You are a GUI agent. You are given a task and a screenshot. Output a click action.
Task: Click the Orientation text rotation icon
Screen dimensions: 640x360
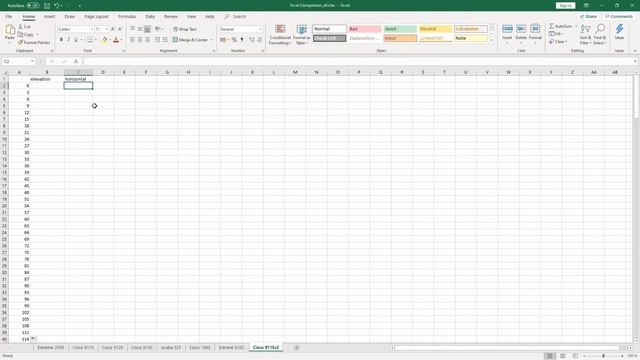pyautogui.click(x=158, y=29)
